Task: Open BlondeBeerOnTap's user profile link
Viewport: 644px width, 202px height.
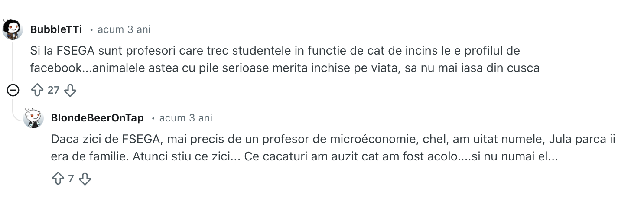Action: (x=97, y=118)
